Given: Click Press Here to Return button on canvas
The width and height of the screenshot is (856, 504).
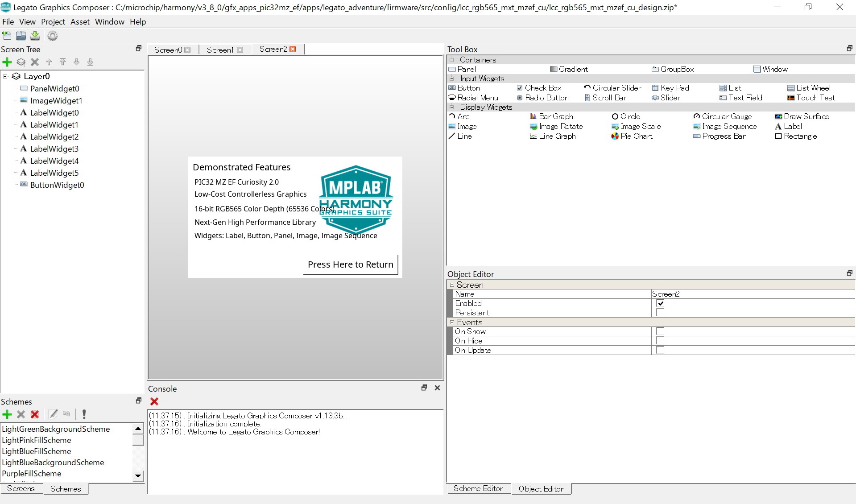Looking at the screenshot, I should click(x=351, y=264).
